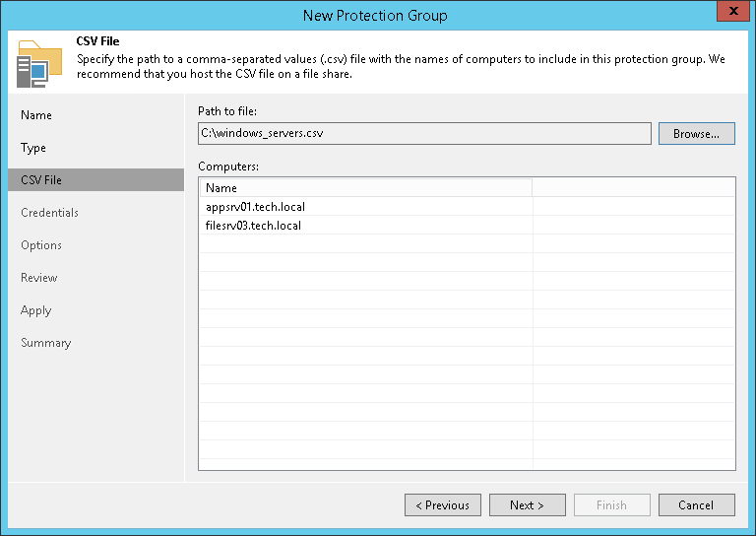Select the CSV File wizard step
This screenshot has width=756, height=536.
41,180
